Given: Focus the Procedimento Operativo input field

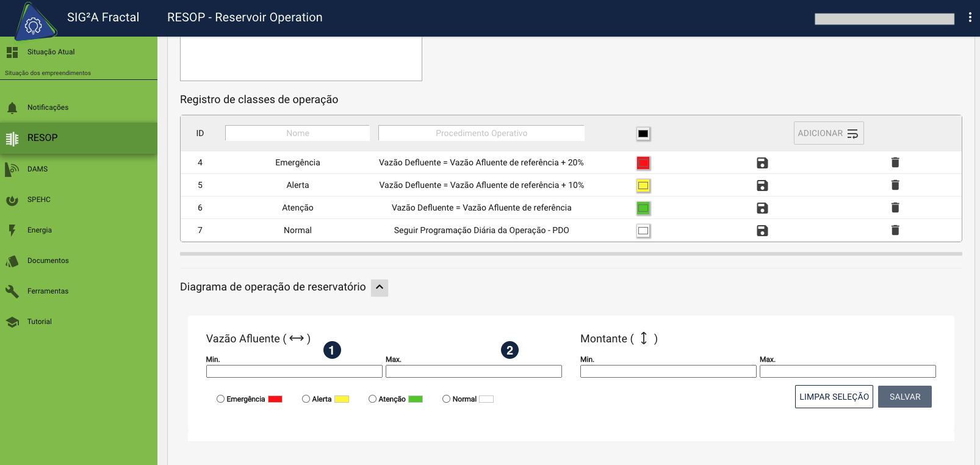Looking at the screenshot, I should pyautogui.click(x=481, y=133).
